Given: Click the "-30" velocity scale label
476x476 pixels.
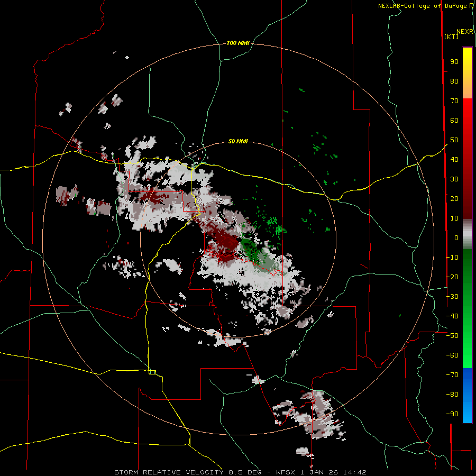Looking at the screenshot, I should (x=452, y=297).
